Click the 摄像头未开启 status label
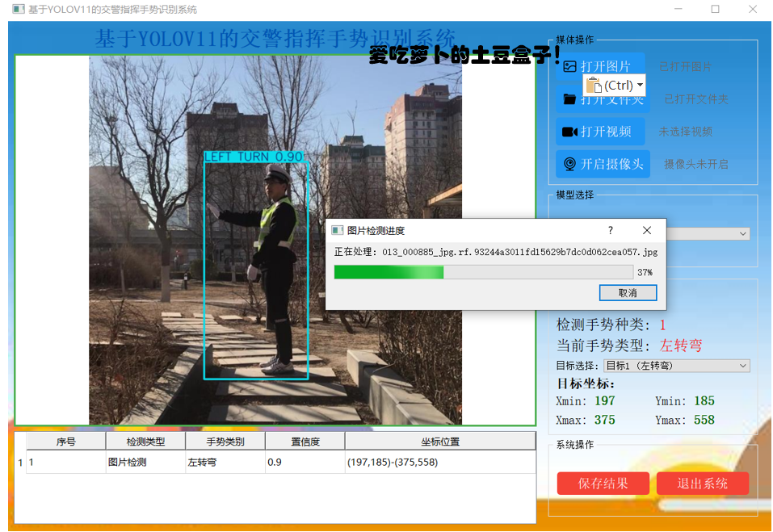773x532 pixels. tap(695, 164)
